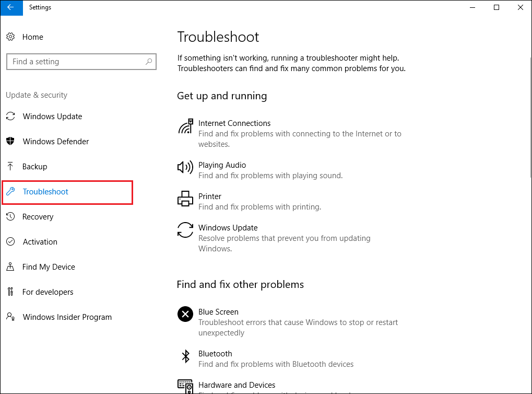Image resolution: width=532 pixels, height=394 pixels.
Task: Click the Internet Connections antenna icon
Action: 185,127
